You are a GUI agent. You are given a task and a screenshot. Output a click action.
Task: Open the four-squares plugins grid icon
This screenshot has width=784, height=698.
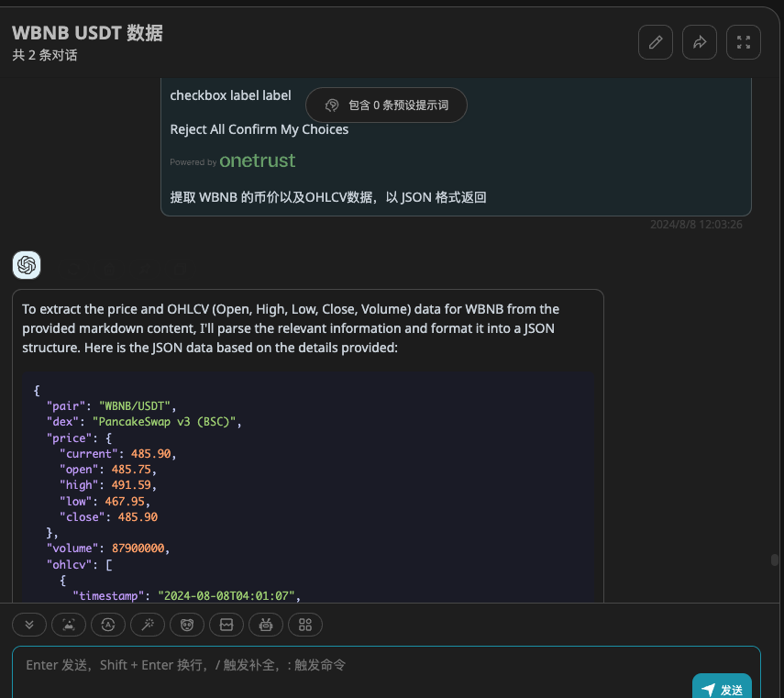pos(305,625)
